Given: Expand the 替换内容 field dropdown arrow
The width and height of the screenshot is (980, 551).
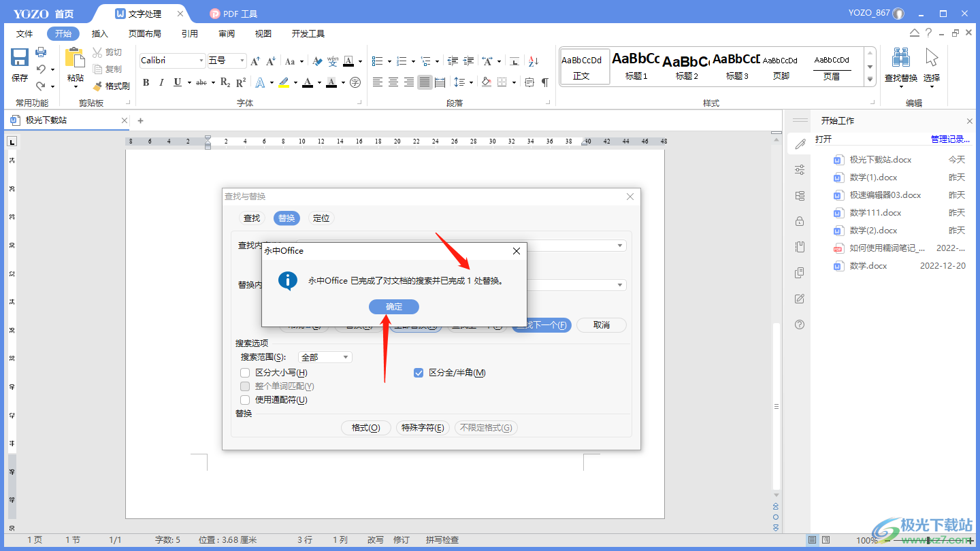Looking at the screenshot, I should [620, 285].
